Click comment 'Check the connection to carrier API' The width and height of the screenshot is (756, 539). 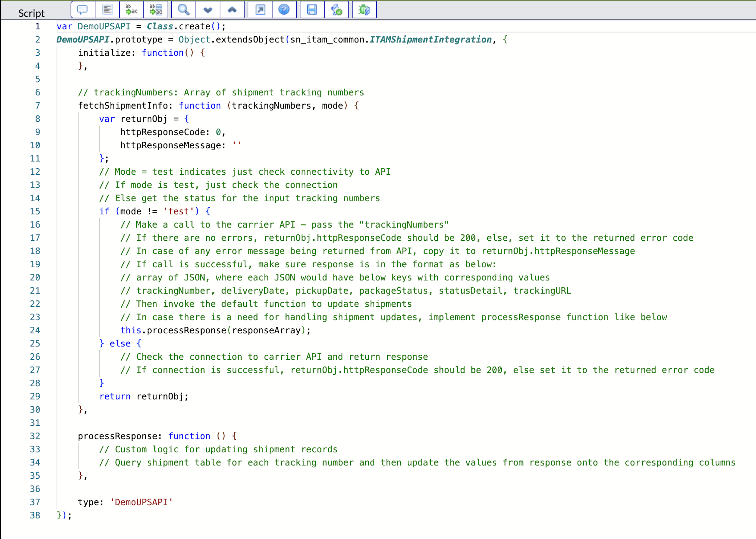coord(274,357)
